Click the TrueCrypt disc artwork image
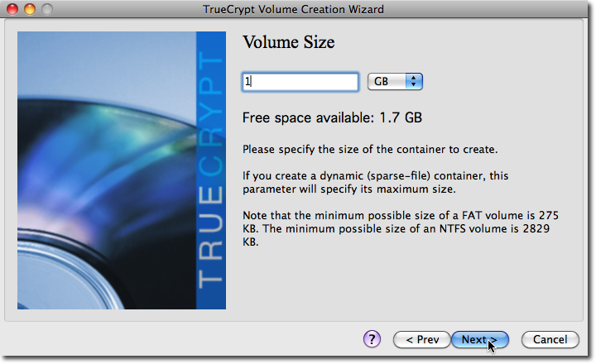The height and width of the screenshot is (364, 596). point(122,170)
